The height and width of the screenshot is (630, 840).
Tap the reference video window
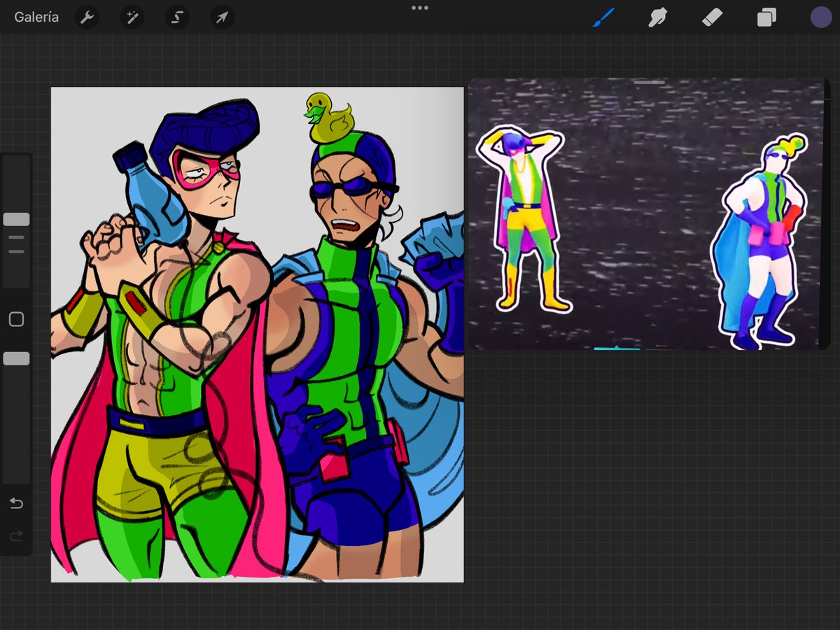point(648,213)
